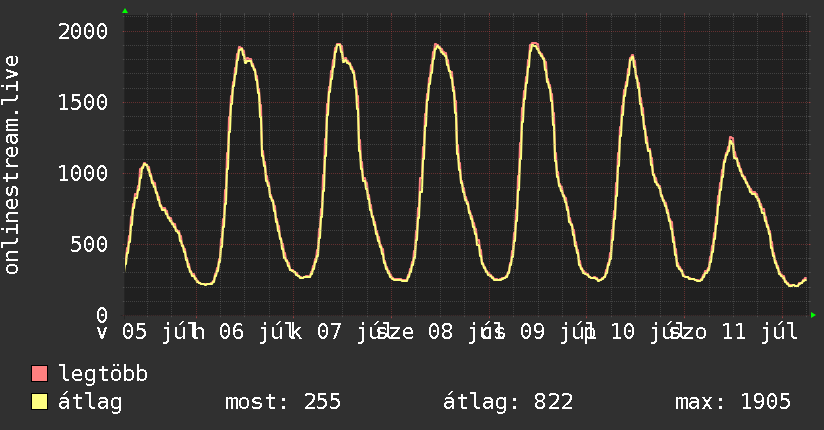Select the legtöbb legend label
The image size is (824, 430).
103,374
